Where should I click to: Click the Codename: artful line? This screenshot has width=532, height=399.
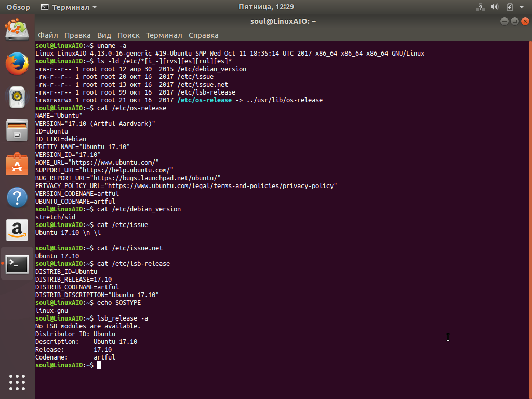(x=75, y=357)
